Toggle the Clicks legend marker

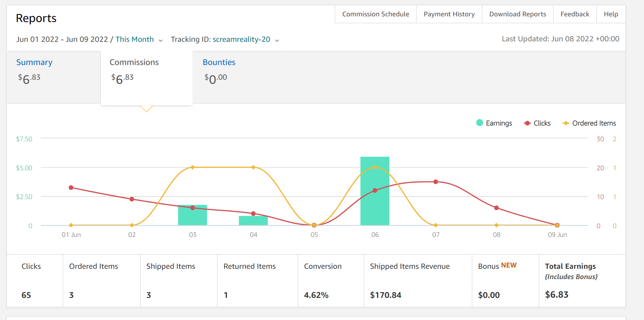pyautogui.click(x=527, y=123)
